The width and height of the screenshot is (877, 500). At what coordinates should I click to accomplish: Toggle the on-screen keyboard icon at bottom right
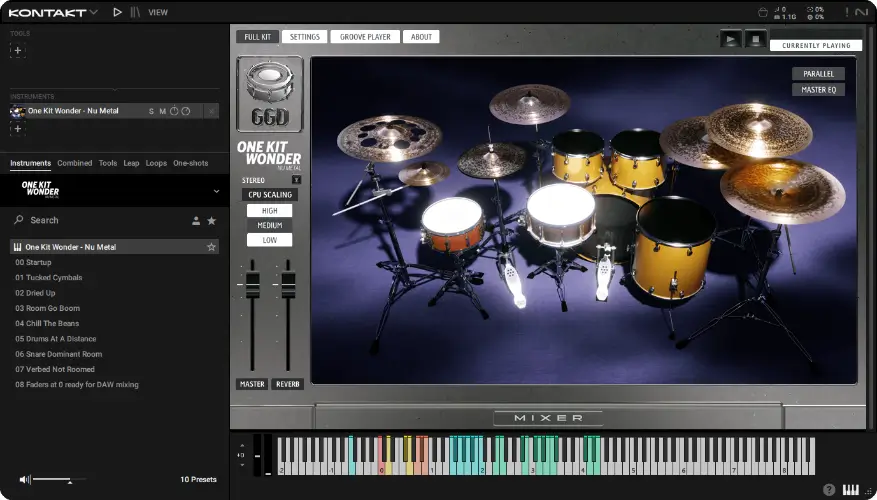[851, 490]
